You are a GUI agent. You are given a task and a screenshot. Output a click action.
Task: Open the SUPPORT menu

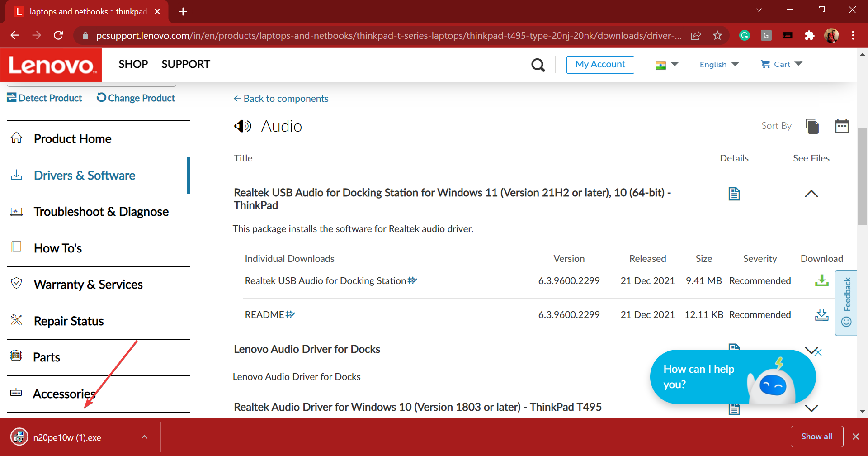coord(186,64)
